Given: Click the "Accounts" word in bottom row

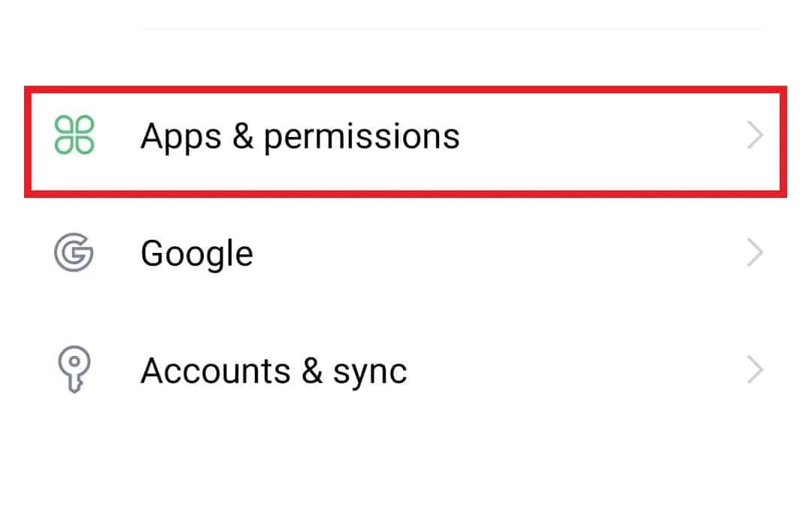Looking at the screenshot, I should [x=216, y=370].
